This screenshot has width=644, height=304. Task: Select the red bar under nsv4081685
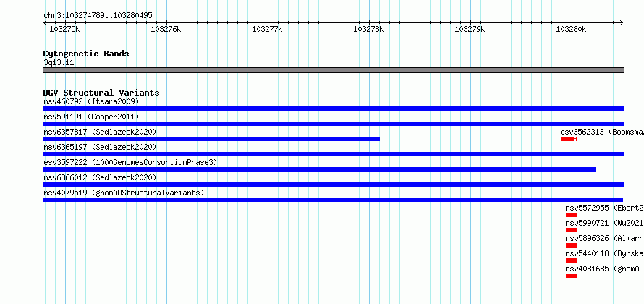click(x=572, y=276)
